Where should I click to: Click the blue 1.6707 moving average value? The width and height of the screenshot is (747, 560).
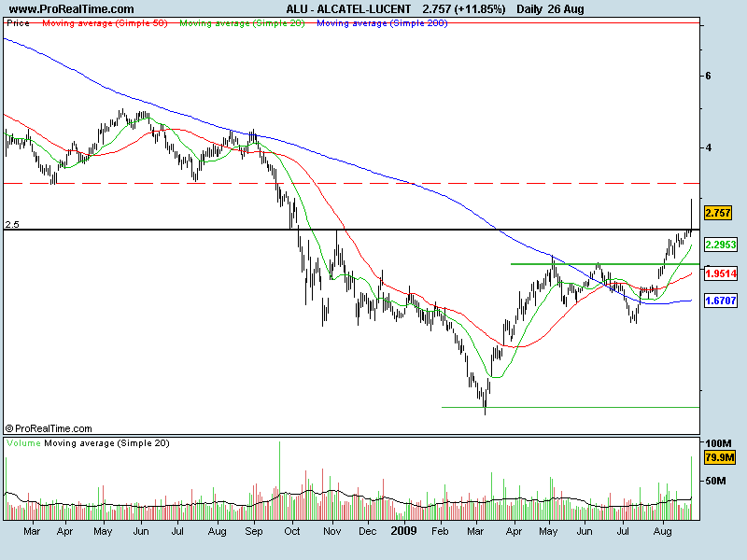720,301
